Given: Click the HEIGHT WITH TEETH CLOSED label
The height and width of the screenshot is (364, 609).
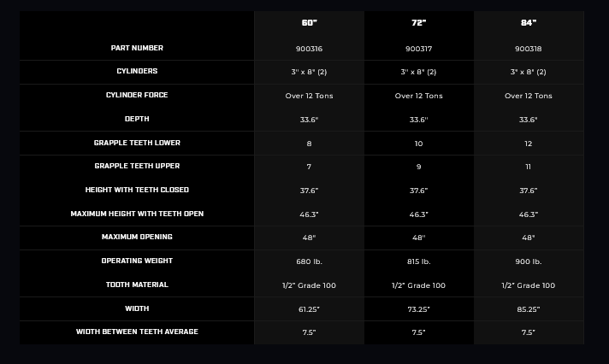Looking at the screenshot, I should point(137,190).
